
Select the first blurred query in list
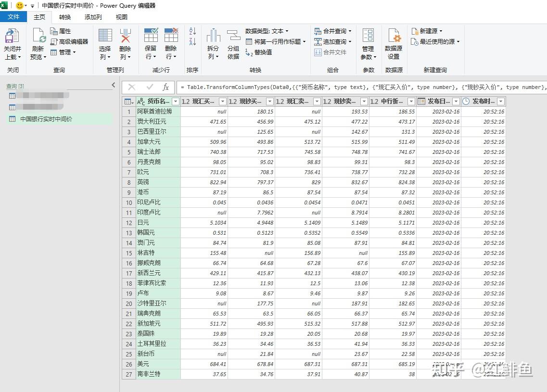pyautogui.click(x=39, y=95)
